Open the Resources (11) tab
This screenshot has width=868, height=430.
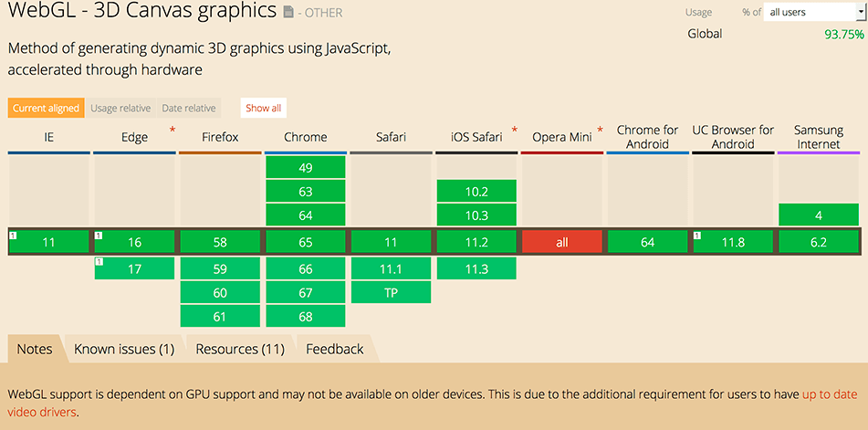(x=240, y=349)
